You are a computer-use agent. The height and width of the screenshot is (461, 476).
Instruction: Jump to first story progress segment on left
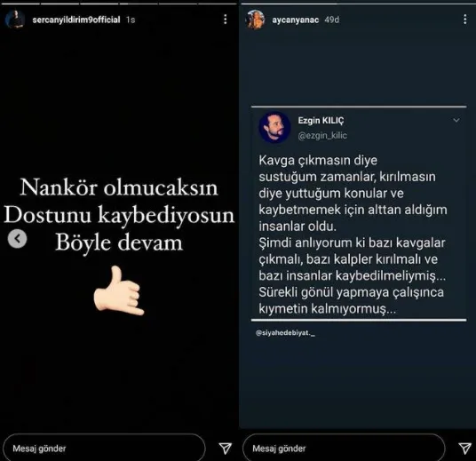pyautogui.click(x=20, y=4)
